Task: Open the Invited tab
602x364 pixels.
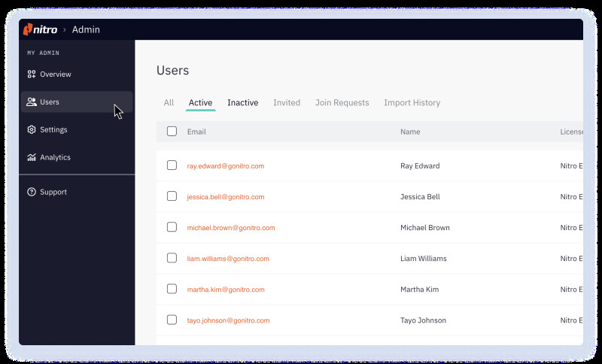Action: pos(287,103)
